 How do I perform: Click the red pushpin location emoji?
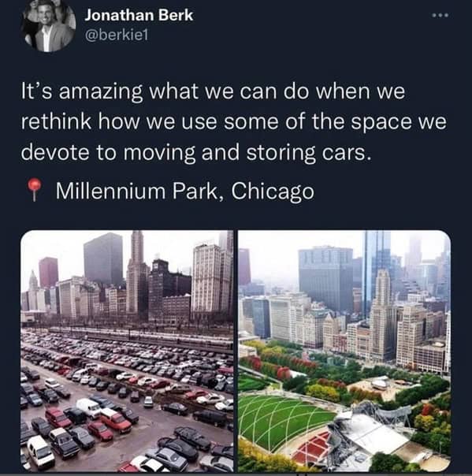pyautogui.click(x=34, y=190)
